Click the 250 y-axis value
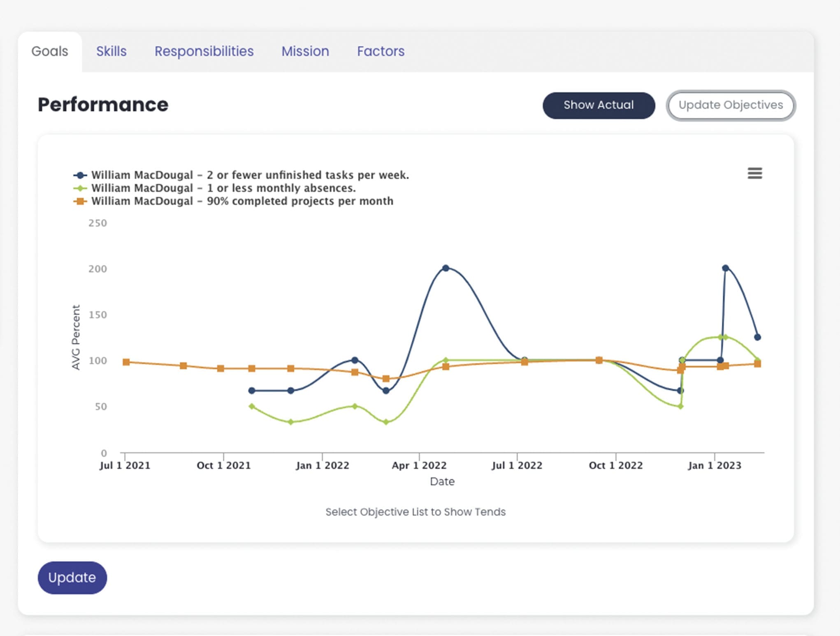This screenshot has height=636, width=840. pyautogui.click(x=97, y=223)
